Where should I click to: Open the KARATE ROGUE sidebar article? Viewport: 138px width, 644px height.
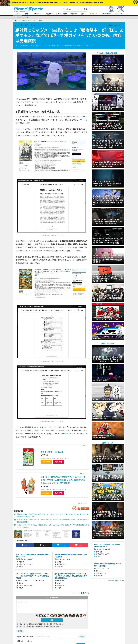[x=107, y=236]
